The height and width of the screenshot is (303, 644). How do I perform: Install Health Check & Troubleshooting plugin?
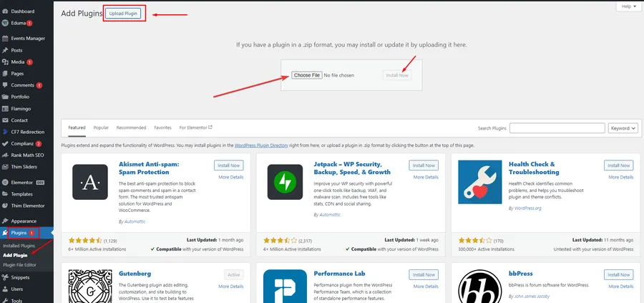pos(618,165)
